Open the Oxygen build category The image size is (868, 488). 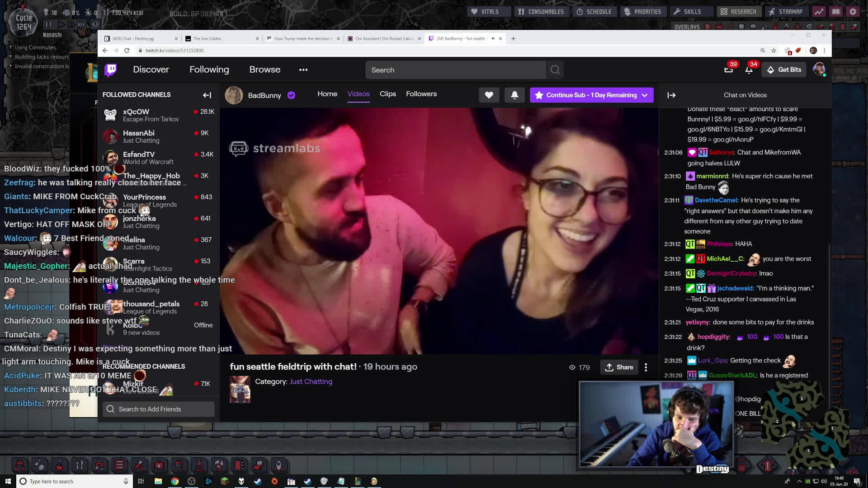click(39, 465)
